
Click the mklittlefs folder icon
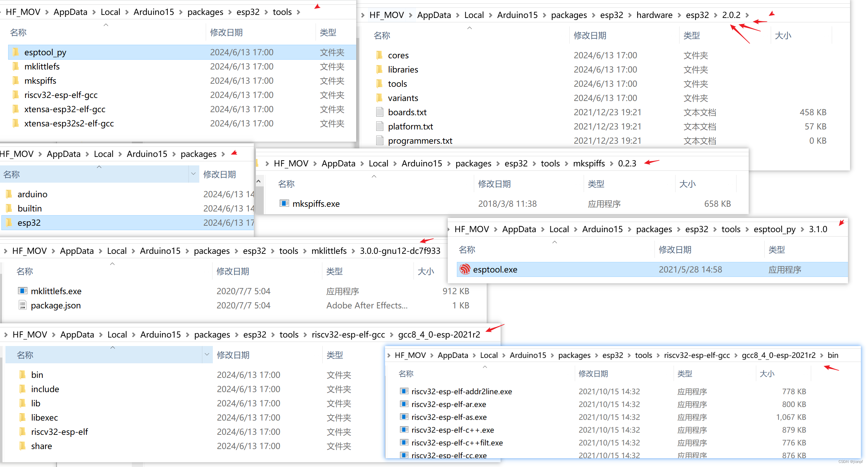tap(16, 66)
